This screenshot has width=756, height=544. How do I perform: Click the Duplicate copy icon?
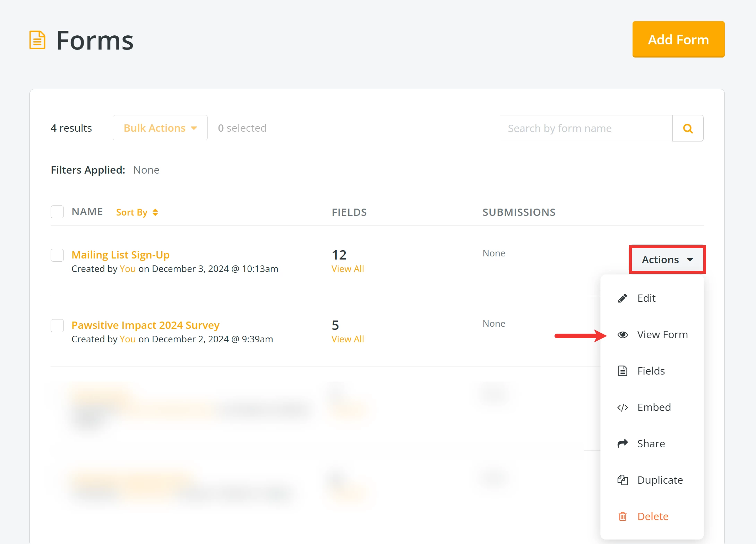coord(622,480)
